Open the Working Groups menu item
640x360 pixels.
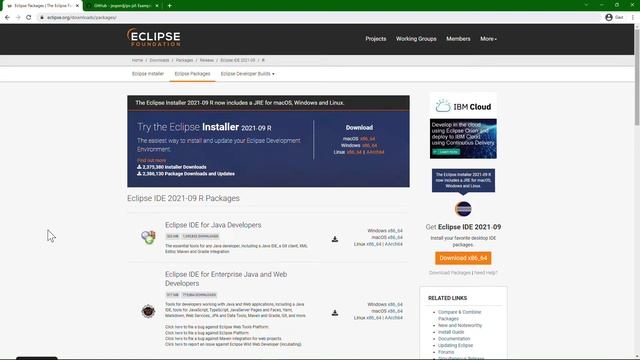416,39
